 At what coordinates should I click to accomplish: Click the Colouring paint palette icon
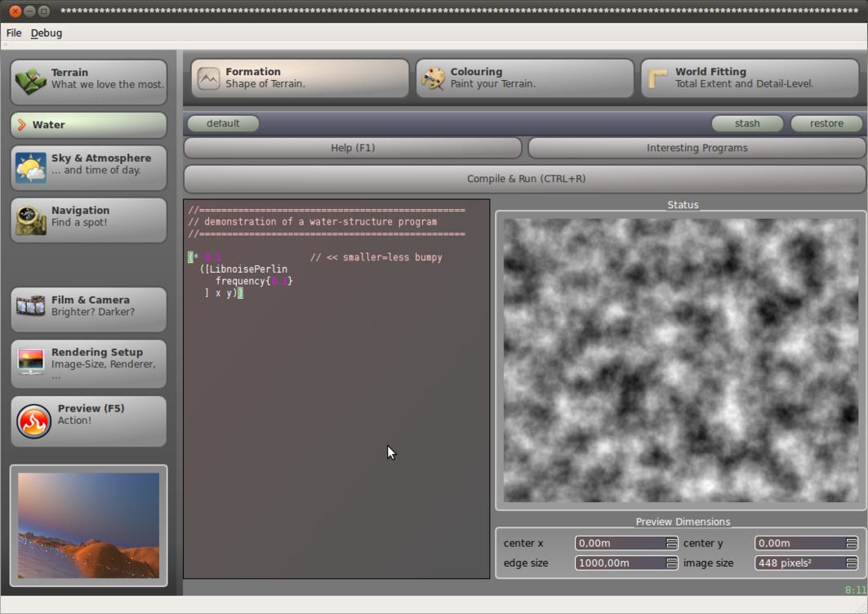433,78
